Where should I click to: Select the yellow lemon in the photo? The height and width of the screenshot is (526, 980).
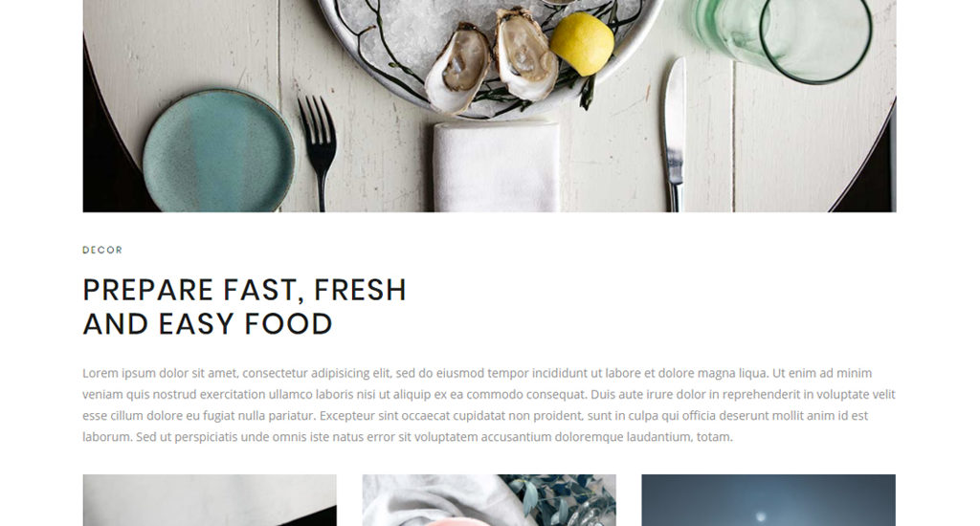[x=582, y=44]
